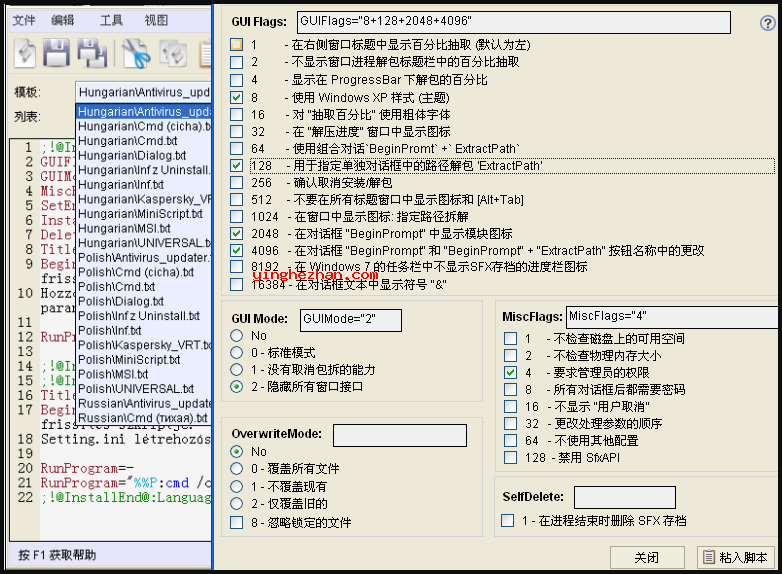Click the GUIMode value field
This screenshot has width=782, height=574.
pos(351,320)
